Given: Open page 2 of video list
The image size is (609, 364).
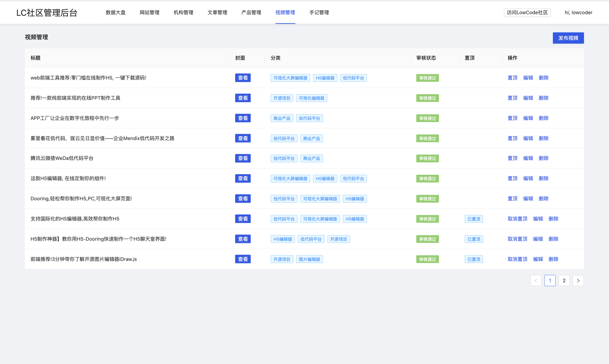Looking at the screenshot, I should [564, 280].
